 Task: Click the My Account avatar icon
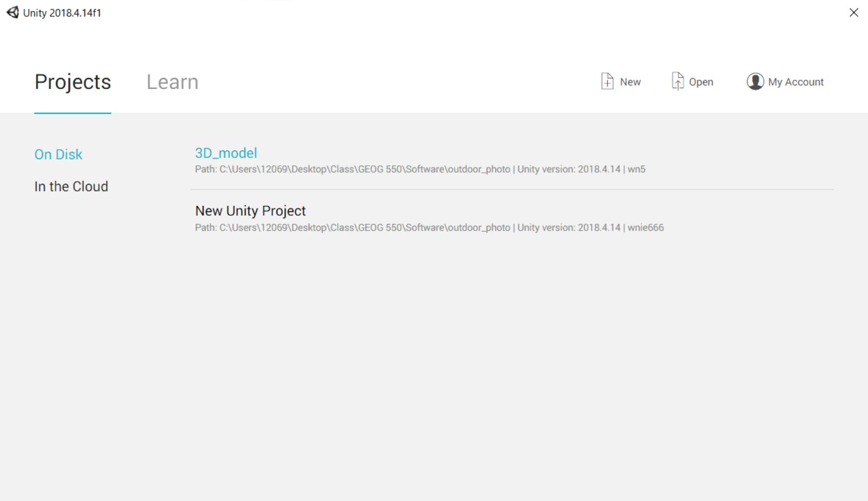(x=755, y=82)
